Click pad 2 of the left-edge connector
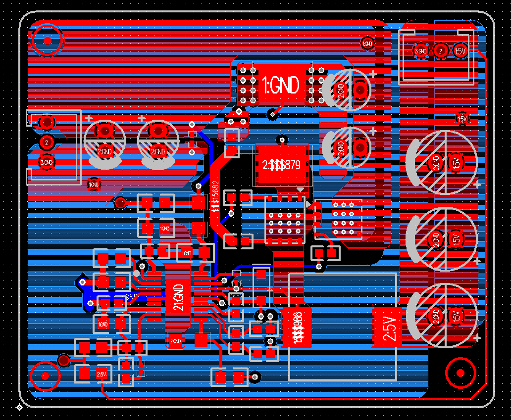This screenshot has width=511, height=420. click(x=47, y=142)
